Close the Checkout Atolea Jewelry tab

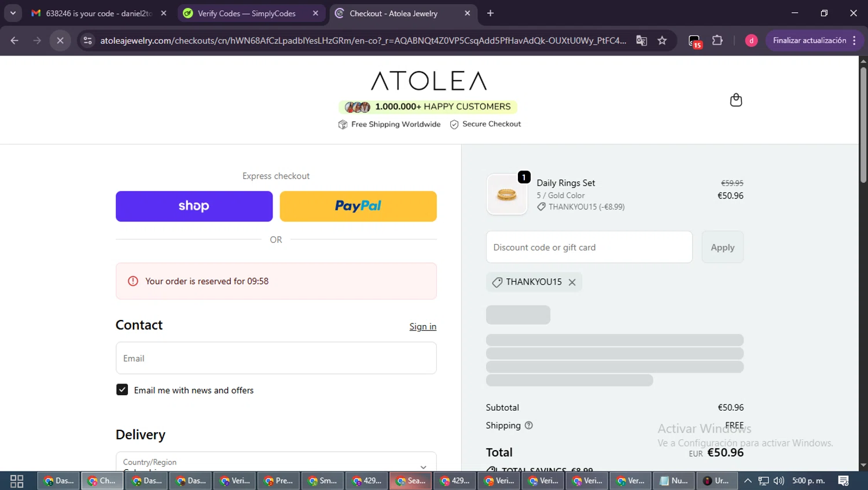coord(468,13)
